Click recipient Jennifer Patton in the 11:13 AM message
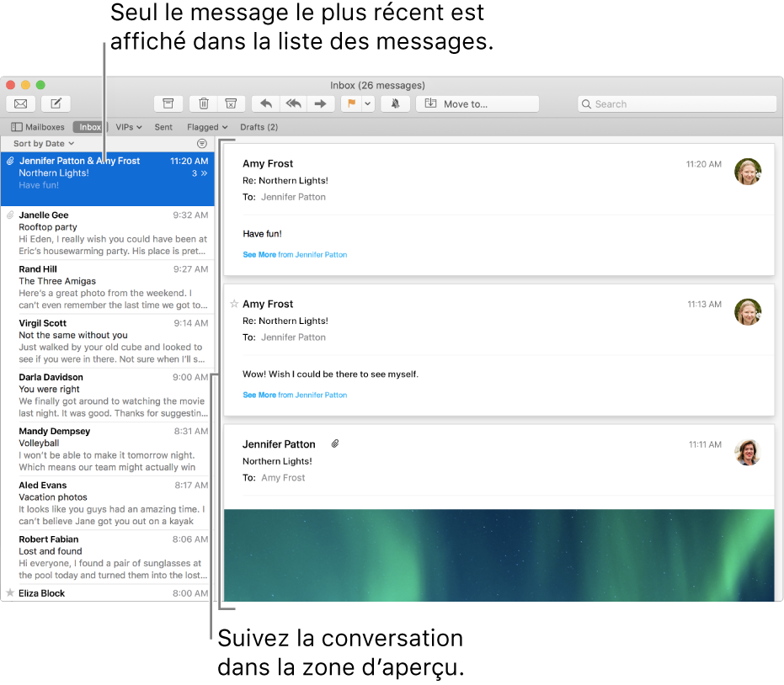 (x=293, y=337)
